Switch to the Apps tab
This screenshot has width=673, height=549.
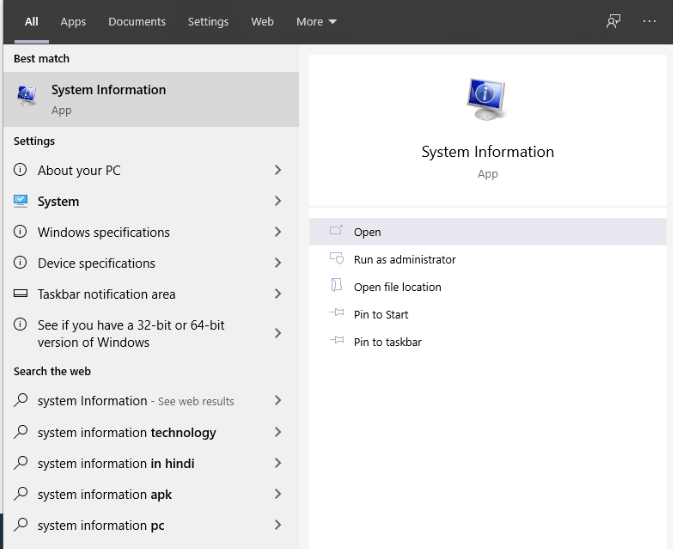pos(73,21)
